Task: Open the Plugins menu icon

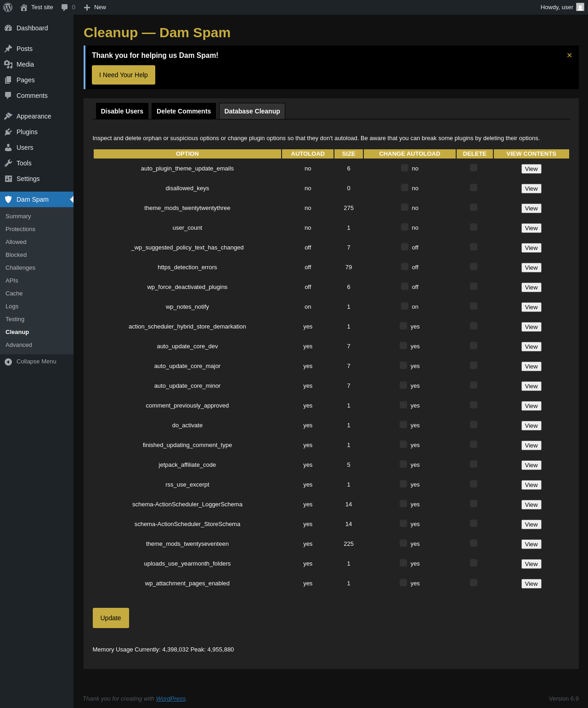Action: tap(8, 132)
